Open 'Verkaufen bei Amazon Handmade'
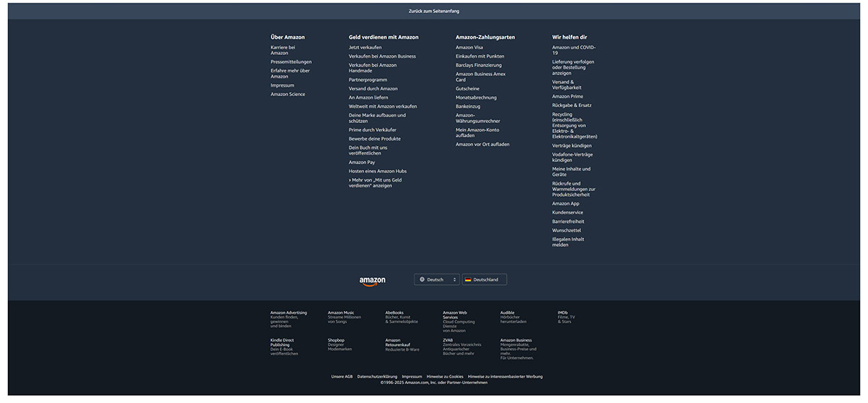Image resolution: width=868 pixels, height=403 pixels. [373, 67]
